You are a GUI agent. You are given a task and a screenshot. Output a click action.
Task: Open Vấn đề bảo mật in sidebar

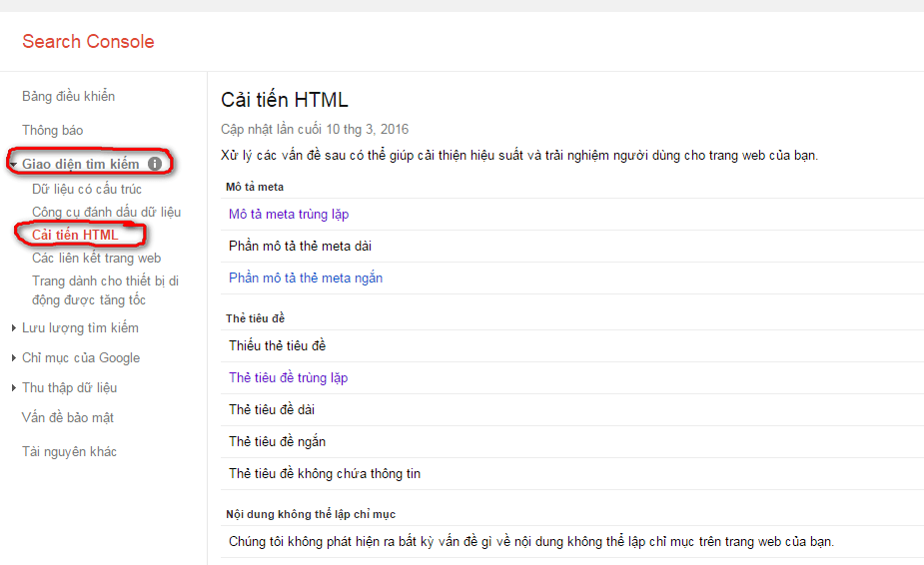tap(68, 418)
